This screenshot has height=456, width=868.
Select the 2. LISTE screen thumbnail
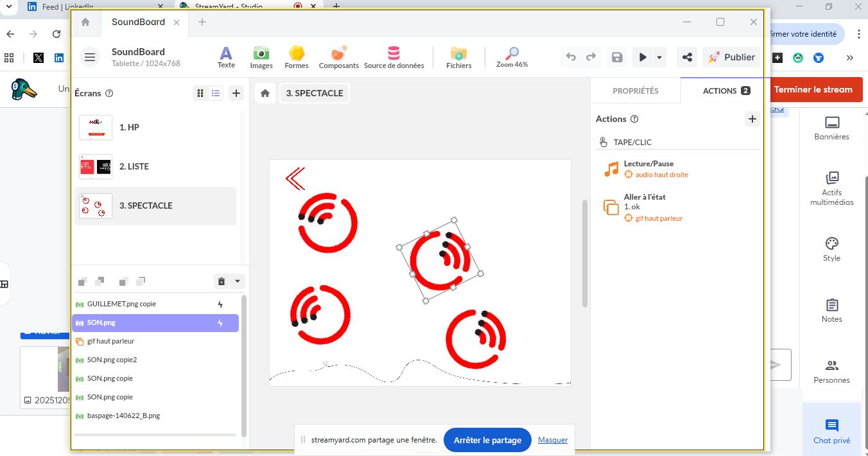point(96,166)
